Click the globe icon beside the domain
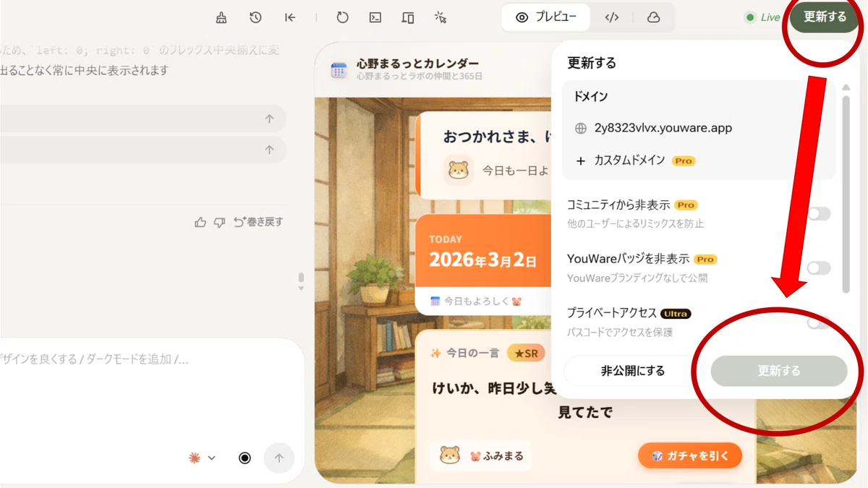This screenshot has height=488, width=868. click(x=580, y=129)
